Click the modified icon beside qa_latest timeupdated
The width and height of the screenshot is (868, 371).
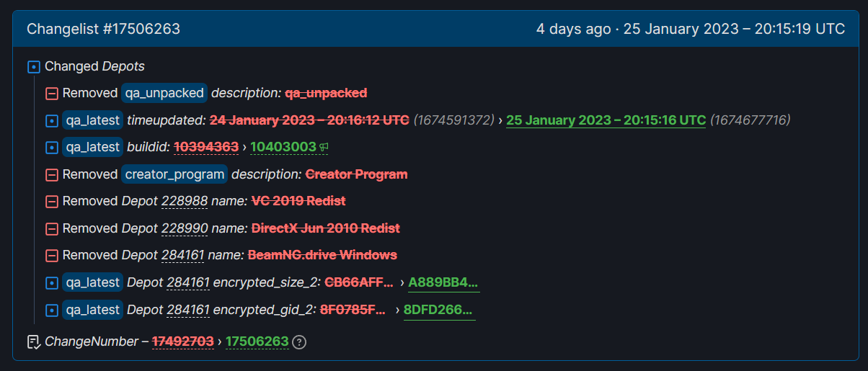(x=51, y=120)
